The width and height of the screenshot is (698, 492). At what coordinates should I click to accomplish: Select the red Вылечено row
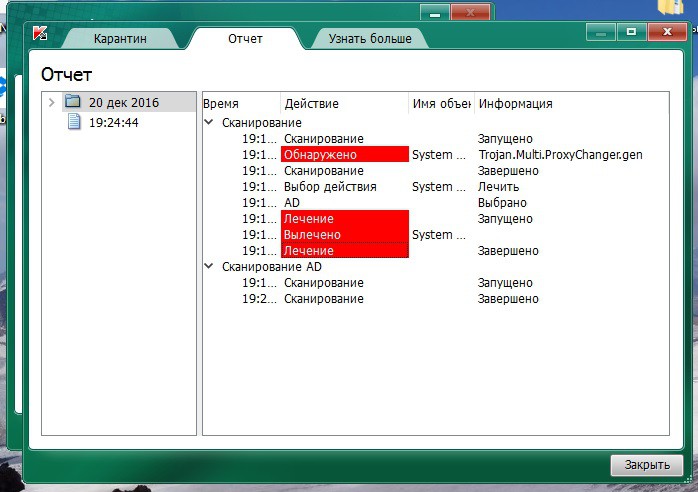(344, 235)
